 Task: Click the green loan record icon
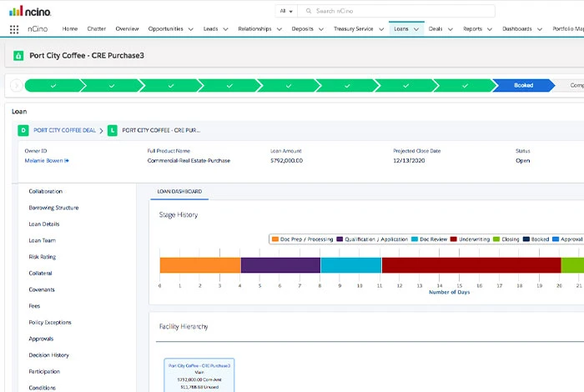pos(19,56)
